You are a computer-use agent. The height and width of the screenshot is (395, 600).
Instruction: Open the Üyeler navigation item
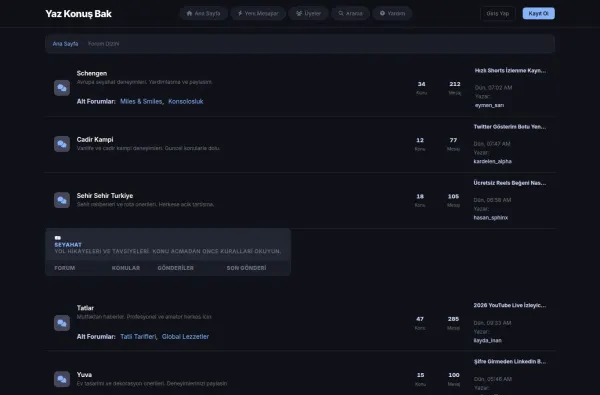(308, 13)
